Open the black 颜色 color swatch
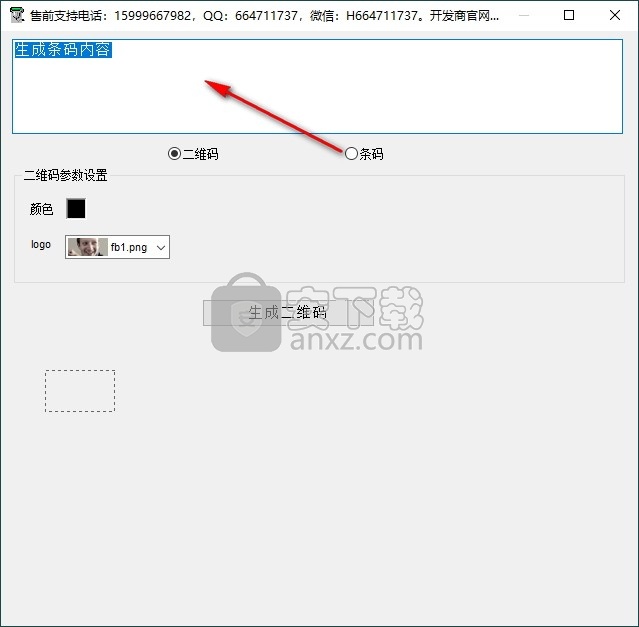This screenshot has height=627, width=639. 76,209
